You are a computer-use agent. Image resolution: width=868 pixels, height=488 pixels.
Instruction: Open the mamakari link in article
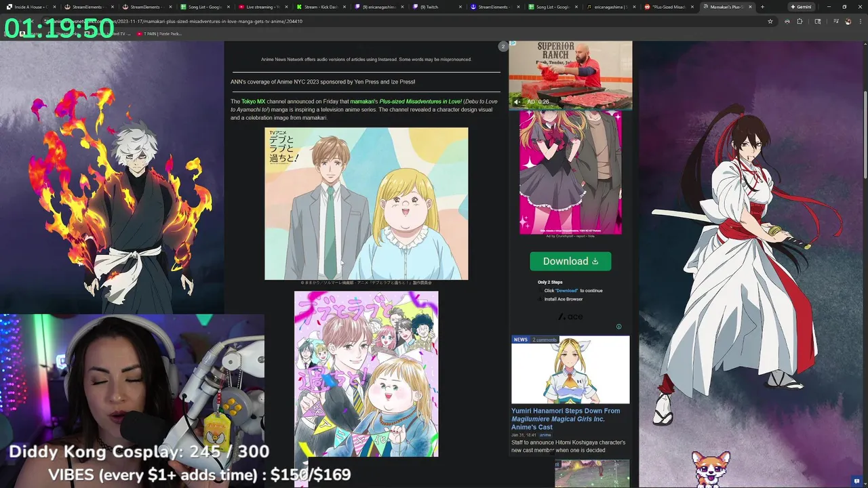click(x=362, y=102)
